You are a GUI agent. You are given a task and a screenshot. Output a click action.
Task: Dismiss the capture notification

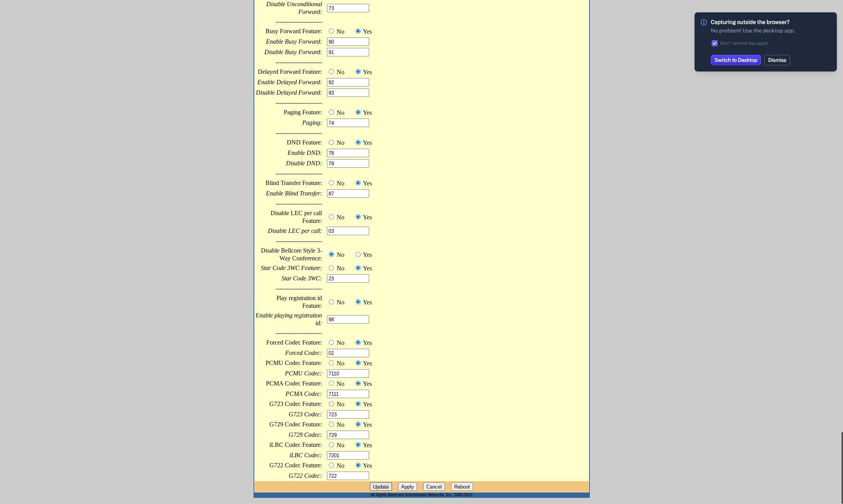(x=777, y=60)
